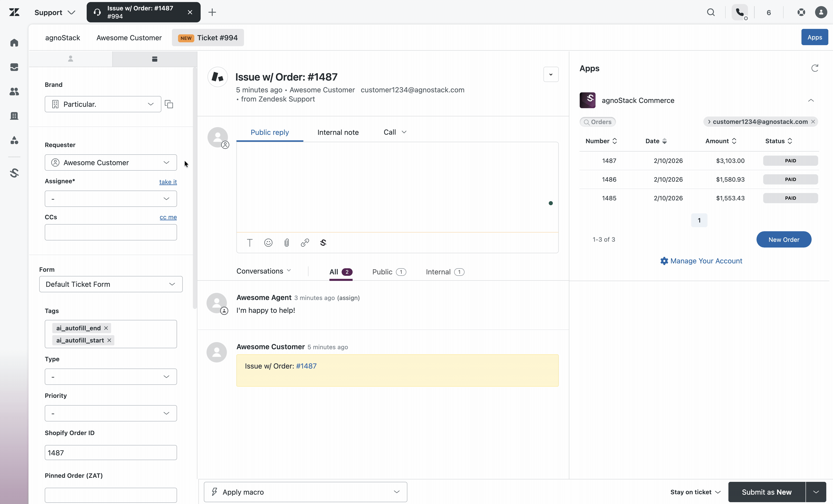Switch to the Internal note tab
The width and height of the screenshot is (833, 504).
[338, 132]
